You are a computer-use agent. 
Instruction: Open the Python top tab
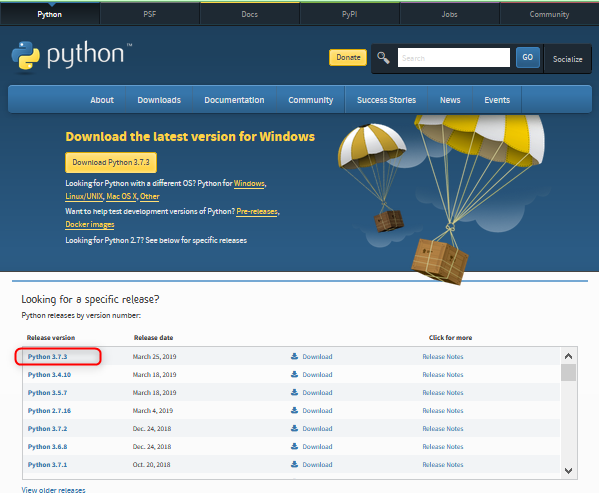50,14
